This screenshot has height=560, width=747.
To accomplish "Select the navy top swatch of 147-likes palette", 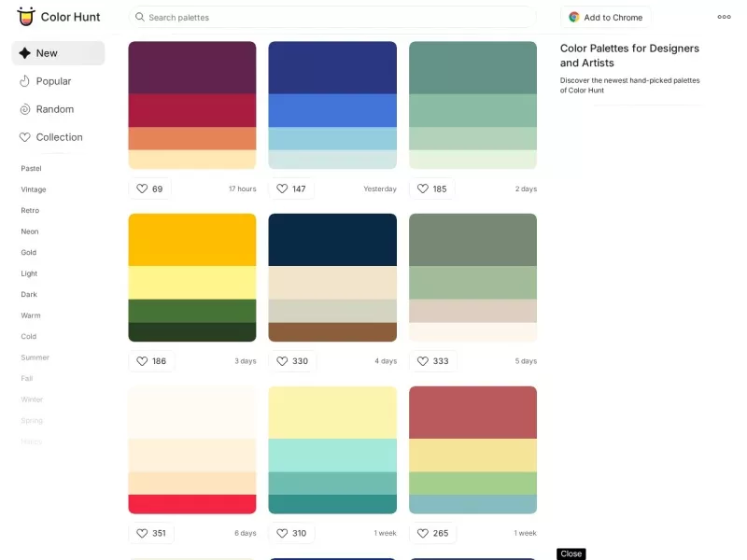I will tap(332, 67).
